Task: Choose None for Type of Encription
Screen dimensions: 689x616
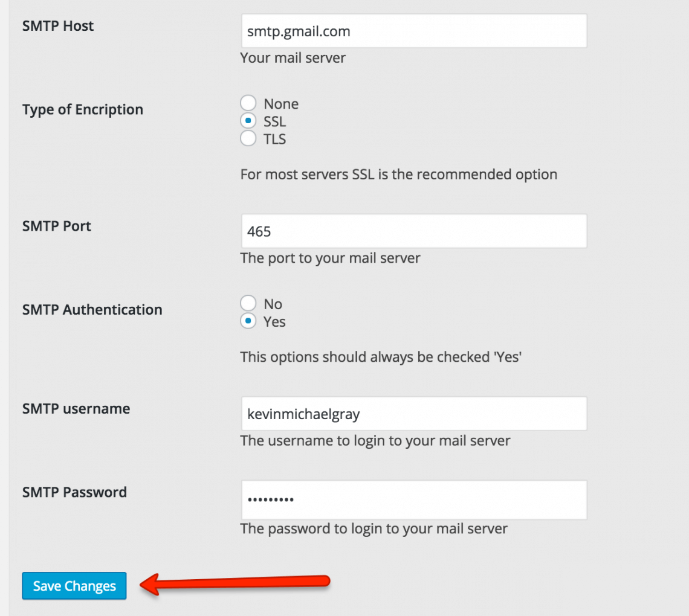Action: coord(248,102)
